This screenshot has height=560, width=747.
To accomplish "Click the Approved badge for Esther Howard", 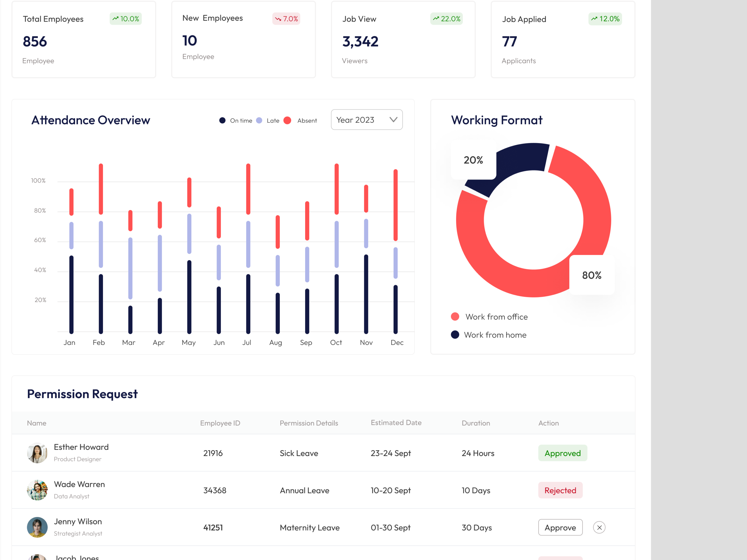I will (x=562, y=453).
